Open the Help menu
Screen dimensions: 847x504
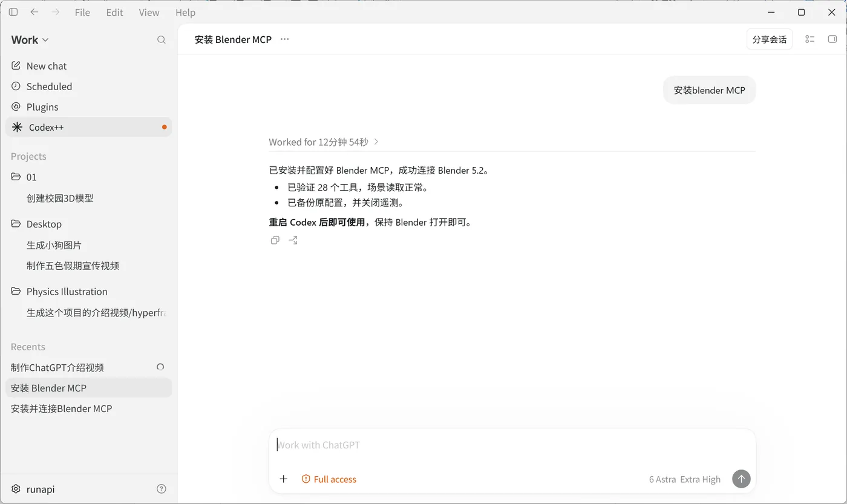[x=185, y=12]
